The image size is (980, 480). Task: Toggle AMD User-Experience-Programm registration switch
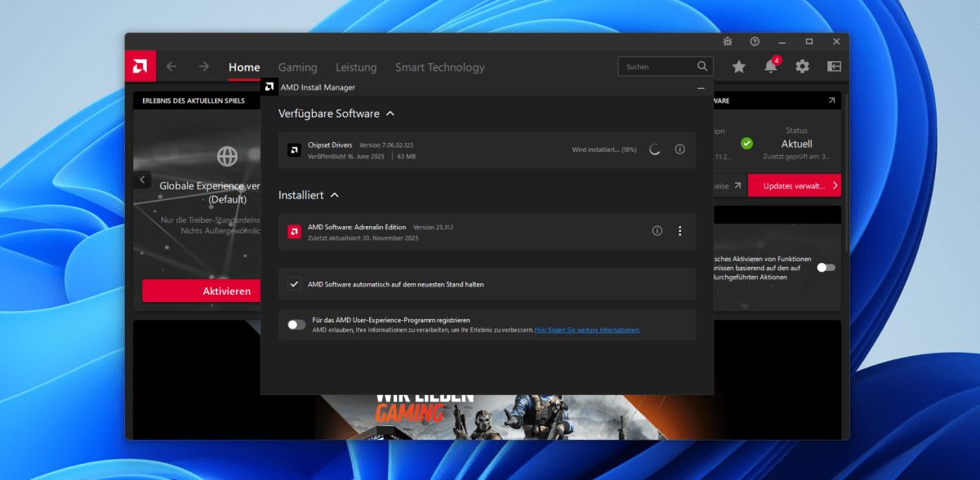click(x=296, y=324)
